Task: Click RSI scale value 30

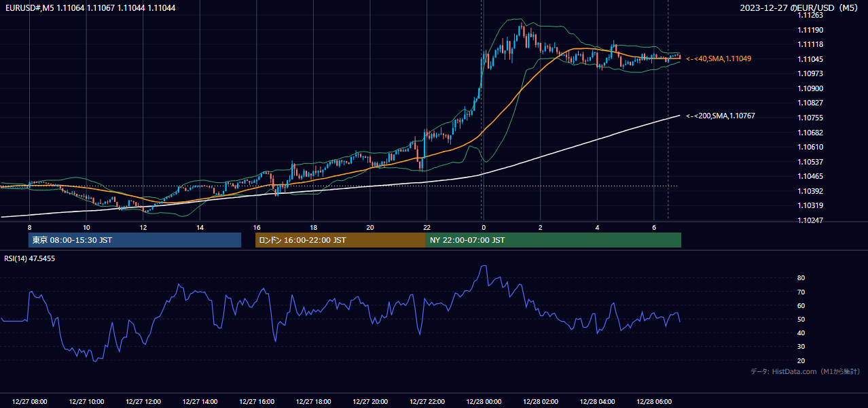Action: 801,347
